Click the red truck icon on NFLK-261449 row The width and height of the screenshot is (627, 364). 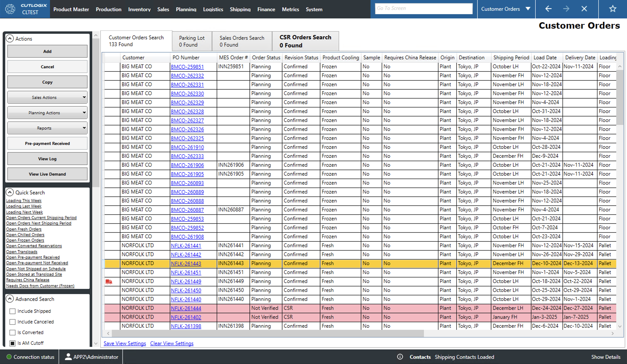[109, 282]
